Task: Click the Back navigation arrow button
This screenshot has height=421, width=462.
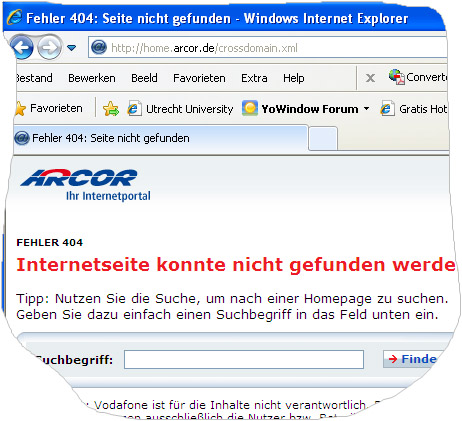Action: [22, 47]
